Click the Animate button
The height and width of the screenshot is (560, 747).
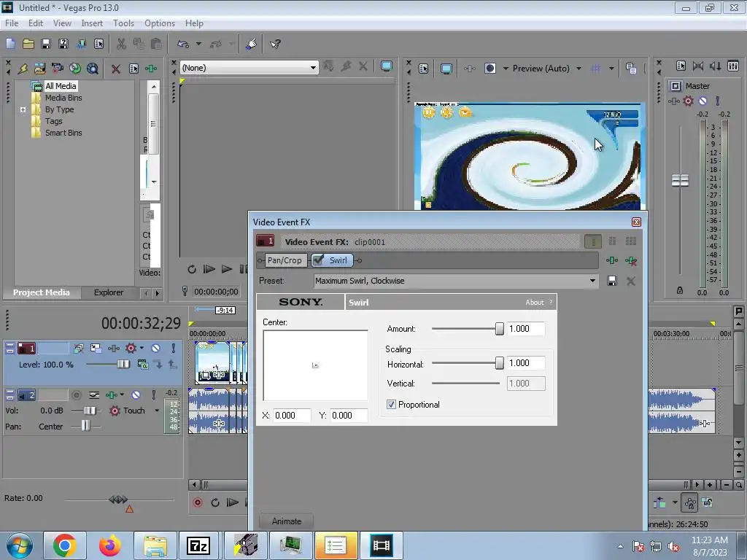point(286,521)
